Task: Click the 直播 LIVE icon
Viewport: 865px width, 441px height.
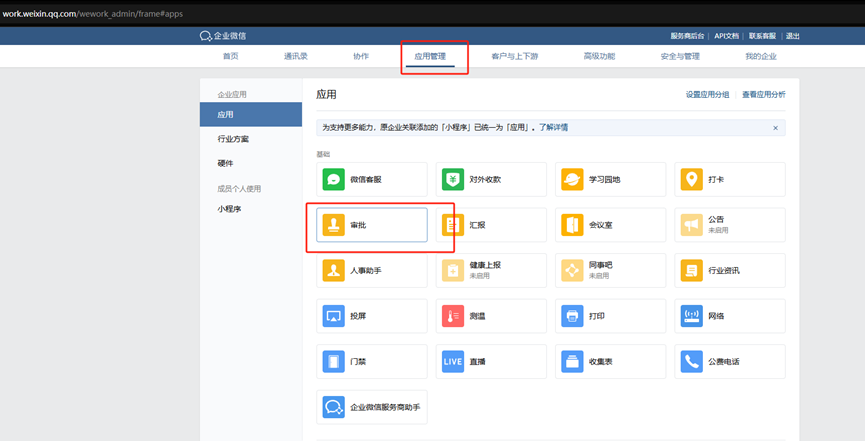Action: [x=453, y=362]
